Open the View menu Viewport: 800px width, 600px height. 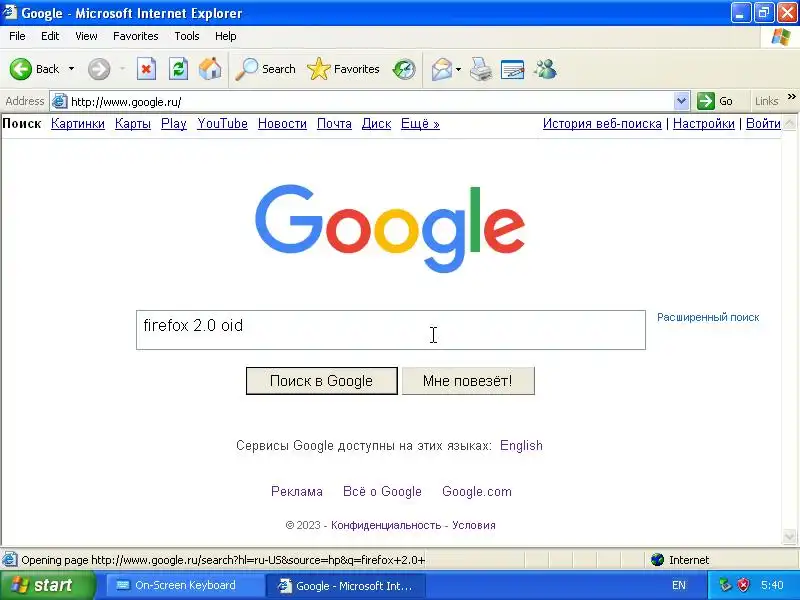86,36
